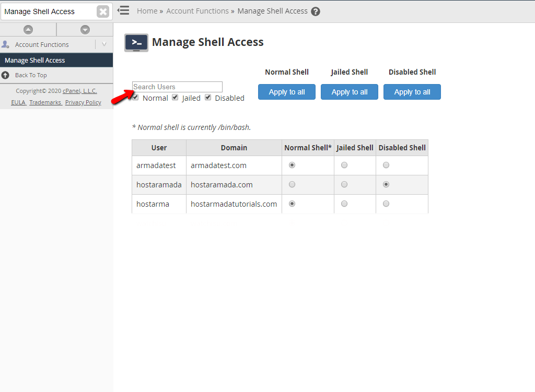This screenshot has height=392, width=535.
Task: Select Disabled Shell for armadatest
Action: [386, 165]
